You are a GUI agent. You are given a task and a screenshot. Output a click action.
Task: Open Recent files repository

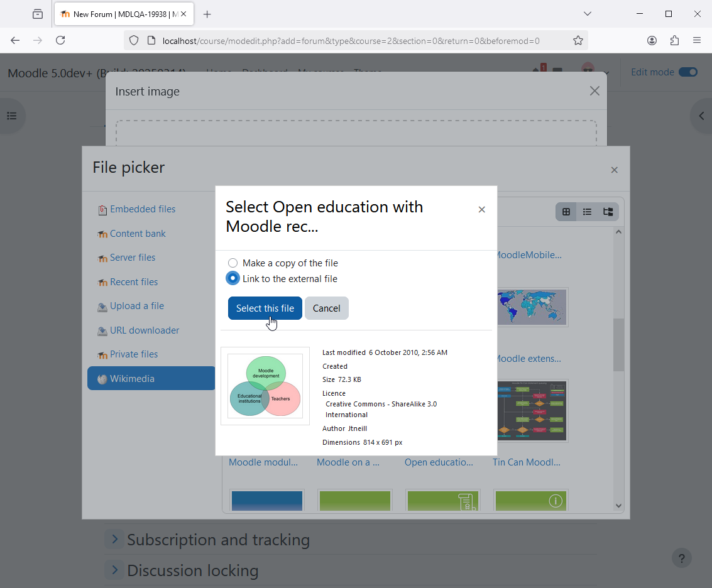pyautogui.click(x=134, y=282)
